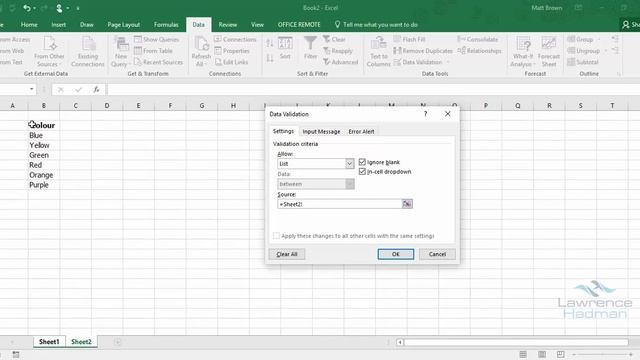The image size is (640, 360).
Task: Click Reapply filter
Action: [x=338, y=51]
